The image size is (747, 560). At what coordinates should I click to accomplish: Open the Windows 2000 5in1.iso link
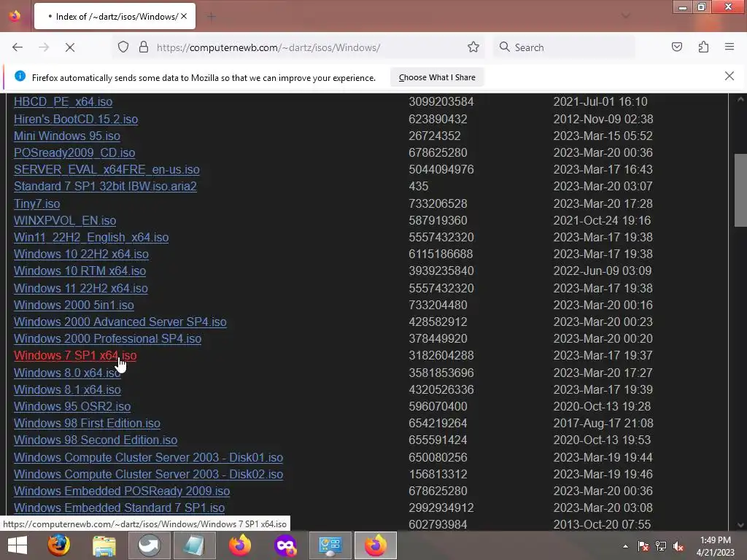[x=74, y=306]
